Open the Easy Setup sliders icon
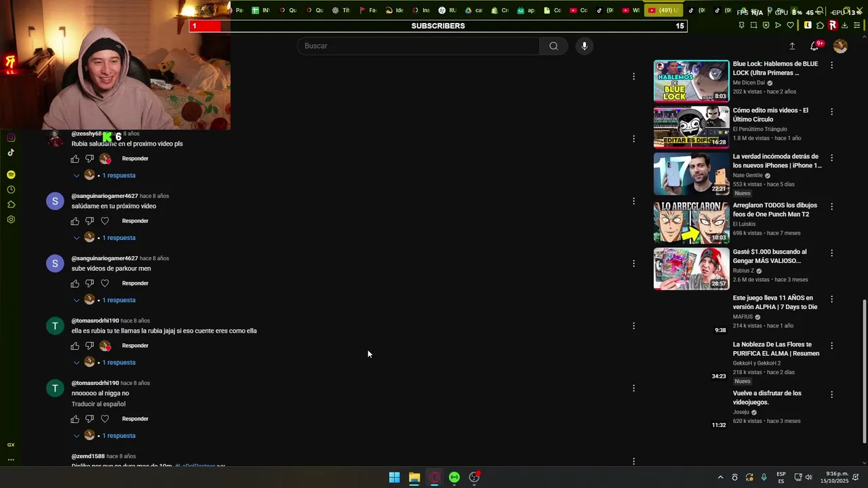The width and height of the screenshot is (868, 488). (x=859, y=25)
